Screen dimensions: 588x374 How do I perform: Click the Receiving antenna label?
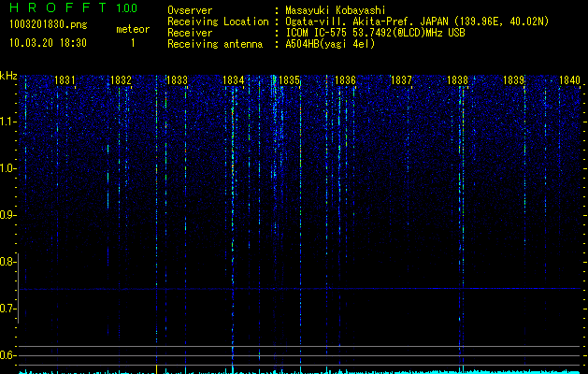click(x=215, y=44)
